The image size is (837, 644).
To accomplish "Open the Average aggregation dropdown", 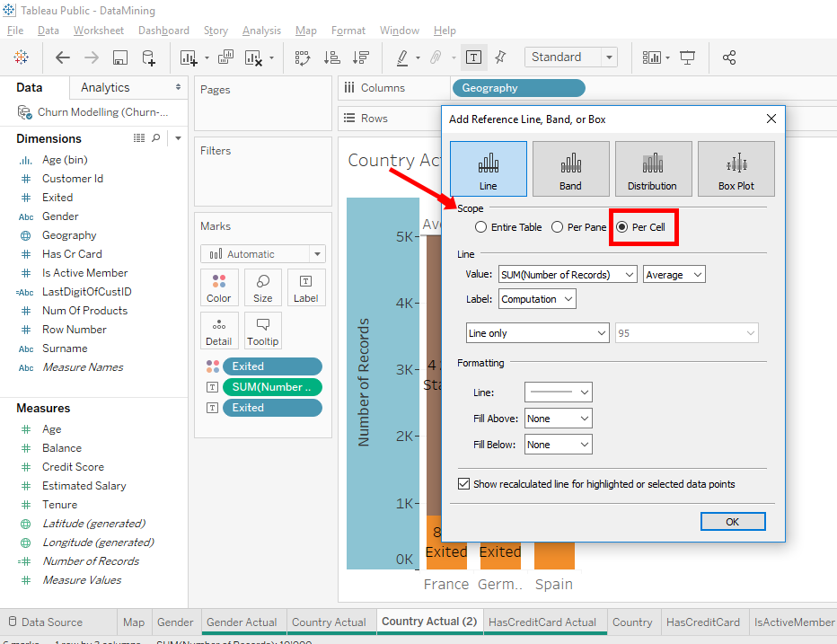I will click(674, 275).
